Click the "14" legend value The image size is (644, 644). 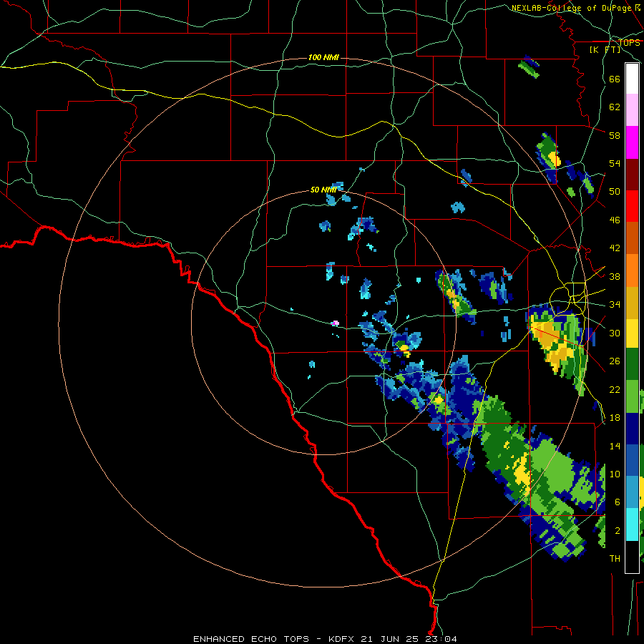[615, 446]
